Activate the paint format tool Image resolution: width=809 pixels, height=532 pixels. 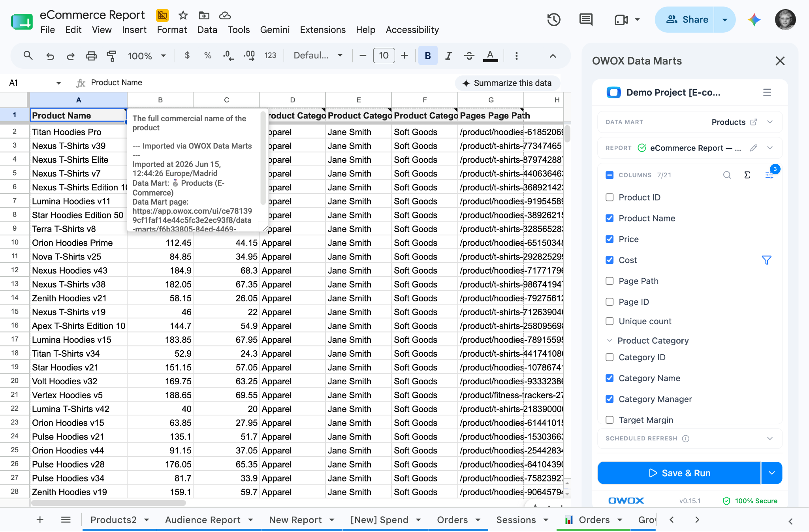point(112,56)
